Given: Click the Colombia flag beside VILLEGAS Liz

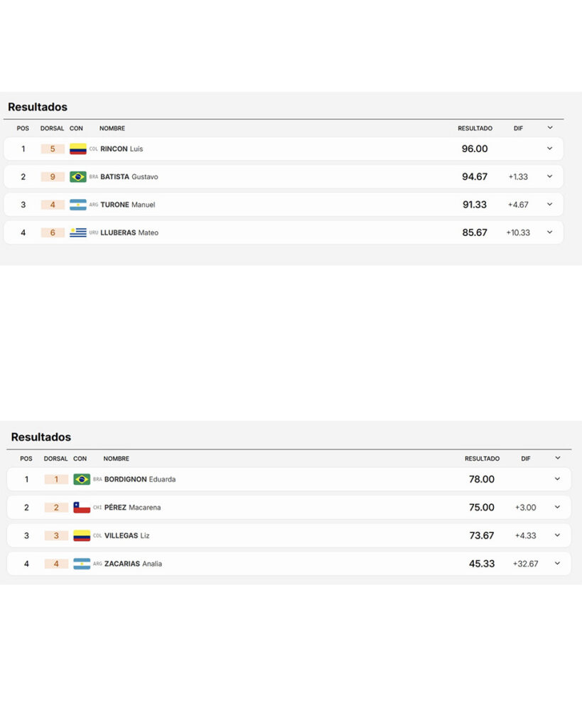Looking at the screenshot, I should [82, 536].
